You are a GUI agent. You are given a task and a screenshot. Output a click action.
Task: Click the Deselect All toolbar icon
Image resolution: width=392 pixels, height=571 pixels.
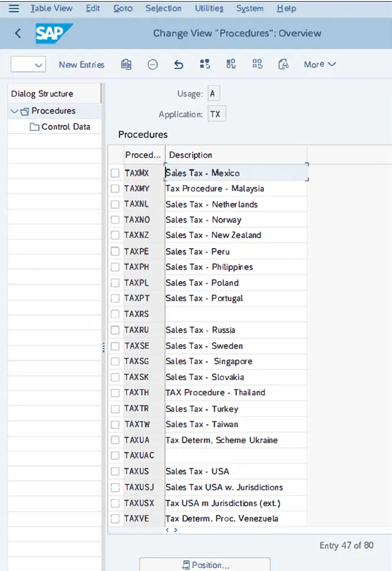click(257, 65)
